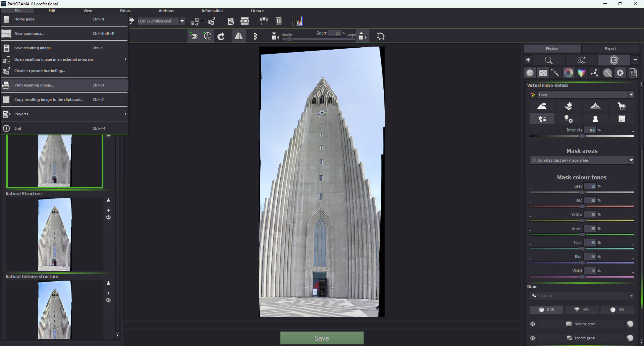The image size is (644, 346).
Task: Click the colour wheel icon in the expert tools
Action: click(569, 73)
